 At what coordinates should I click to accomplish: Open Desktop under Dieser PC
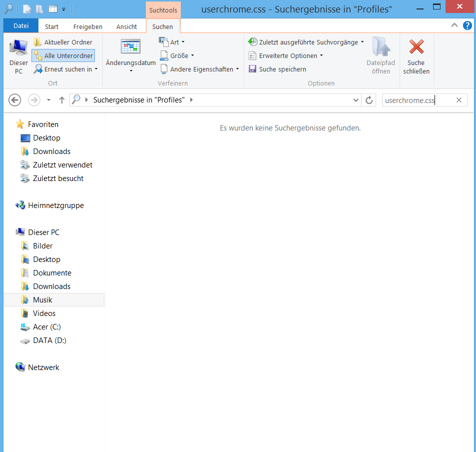tap(46, 259)
